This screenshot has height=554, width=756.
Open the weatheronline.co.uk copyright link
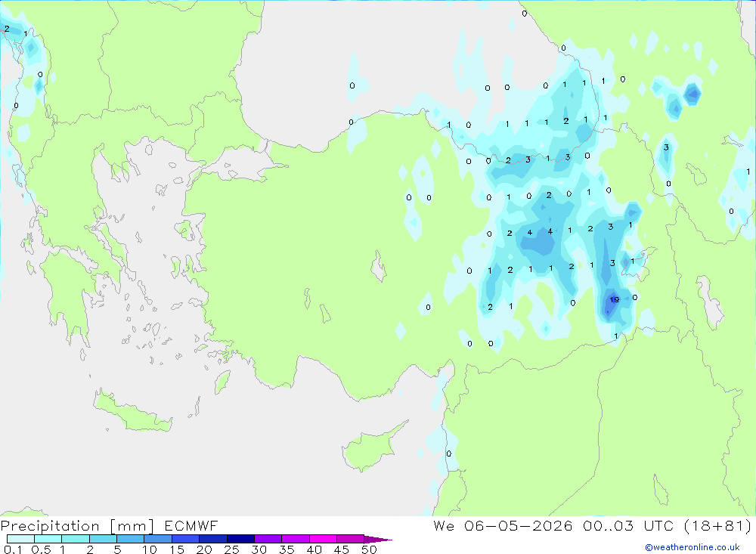pyautogui.click(x=692, y=547)
